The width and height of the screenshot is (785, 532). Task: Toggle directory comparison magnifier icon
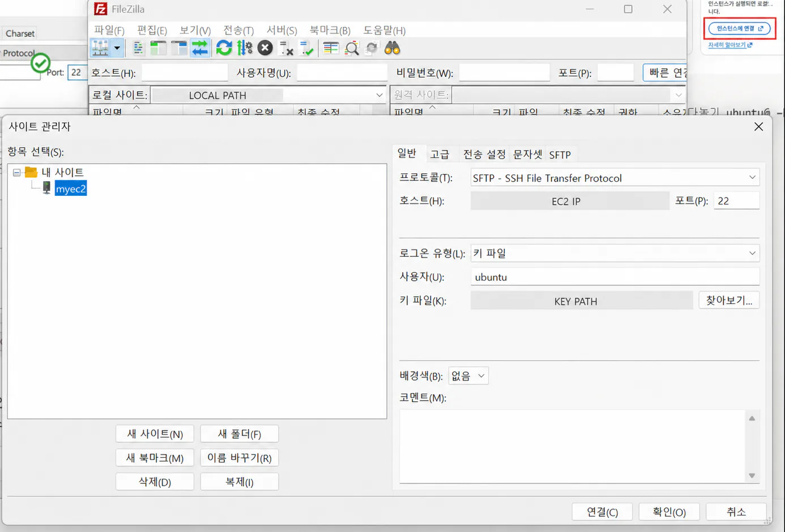(x=352, y=48)
